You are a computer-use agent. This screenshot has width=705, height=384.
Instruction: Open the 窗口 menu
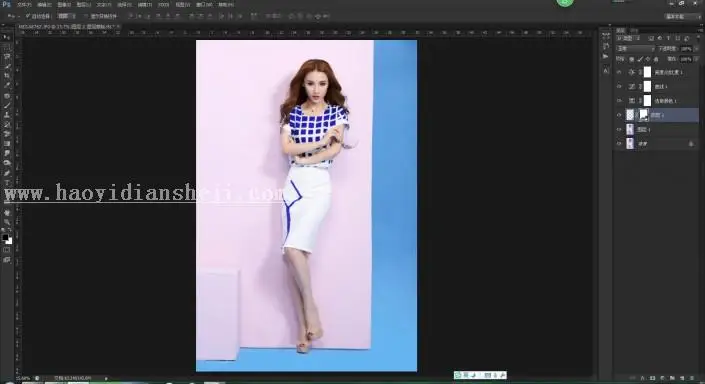coord(204,4)
